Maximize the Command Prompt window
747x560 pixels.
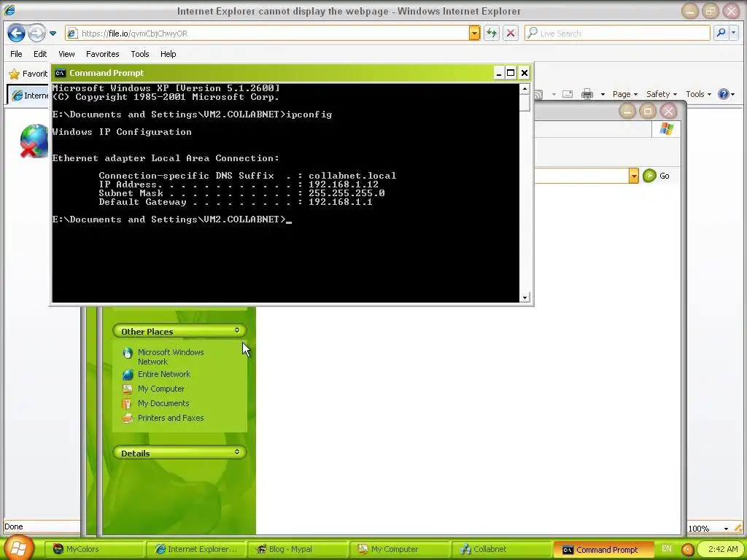point(511,73)
